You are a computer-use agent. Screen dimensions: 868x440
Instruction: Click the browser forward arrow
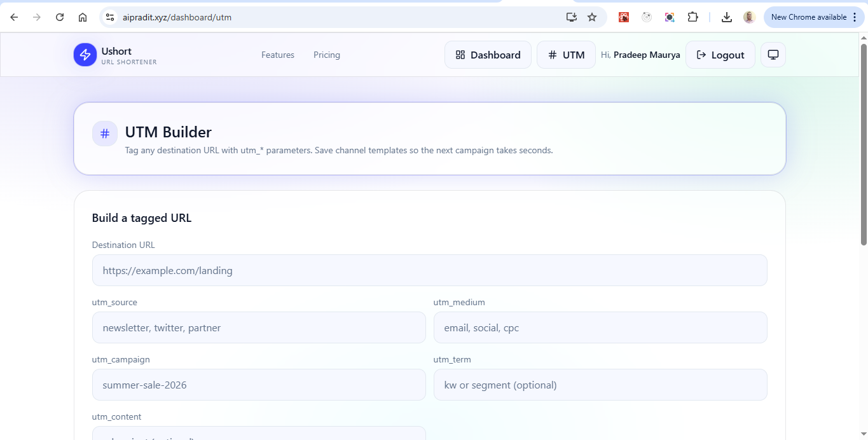[x=37, y=17]
